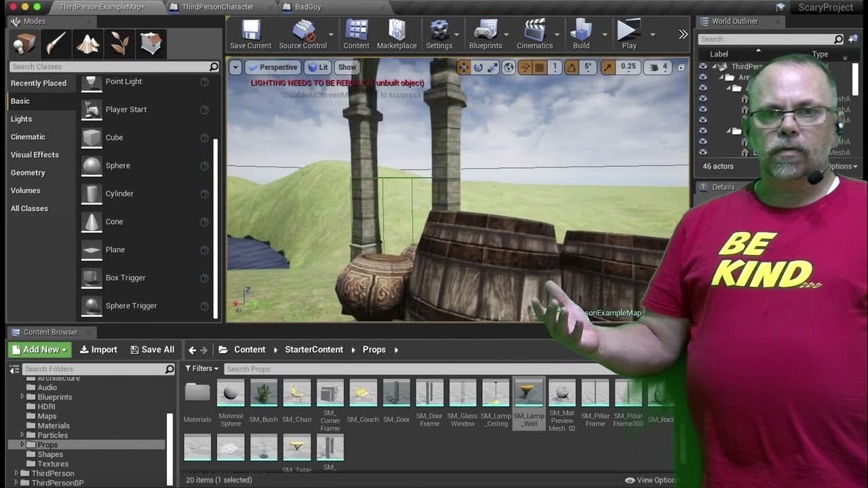This screenshot has height=488, width=868.
Task: Open the Cinematics clapperboard icon
Action: pos(535,30)
